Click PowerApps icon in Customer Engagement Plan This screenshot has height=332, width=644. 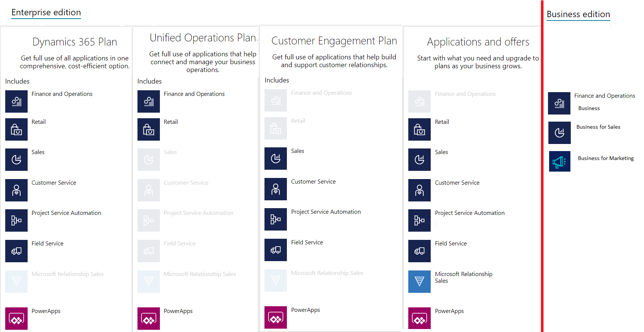[x=276, y=317]
